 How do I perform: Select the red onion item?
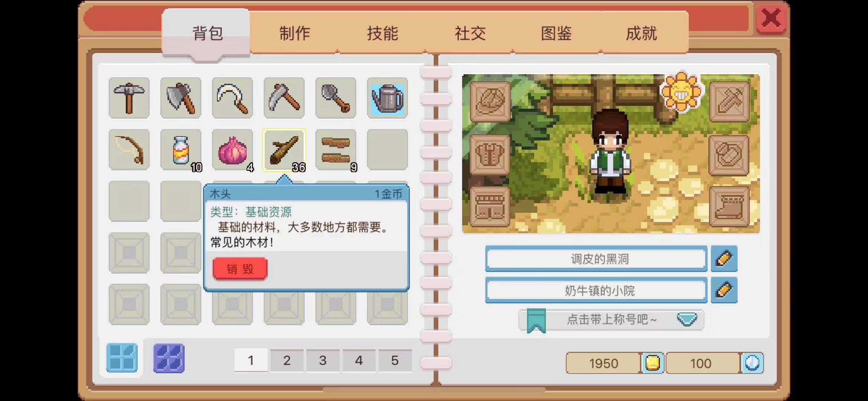[232, 150]
